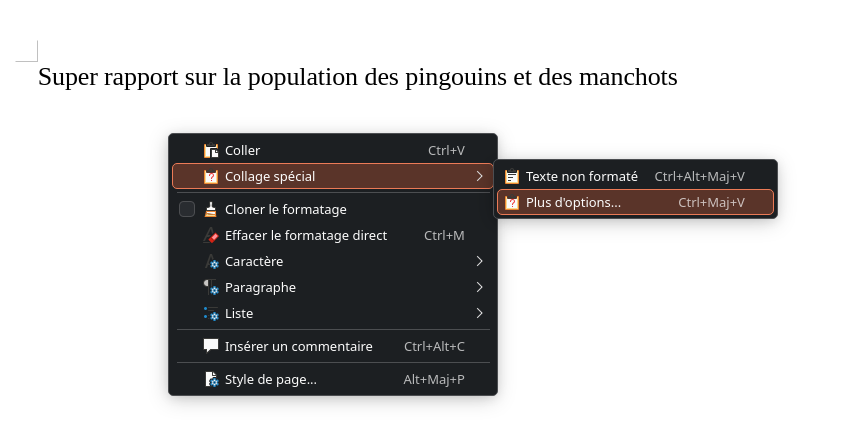Click the Collage spécial clipboard icon
858x421 pixels.
[x=211, y=177]
